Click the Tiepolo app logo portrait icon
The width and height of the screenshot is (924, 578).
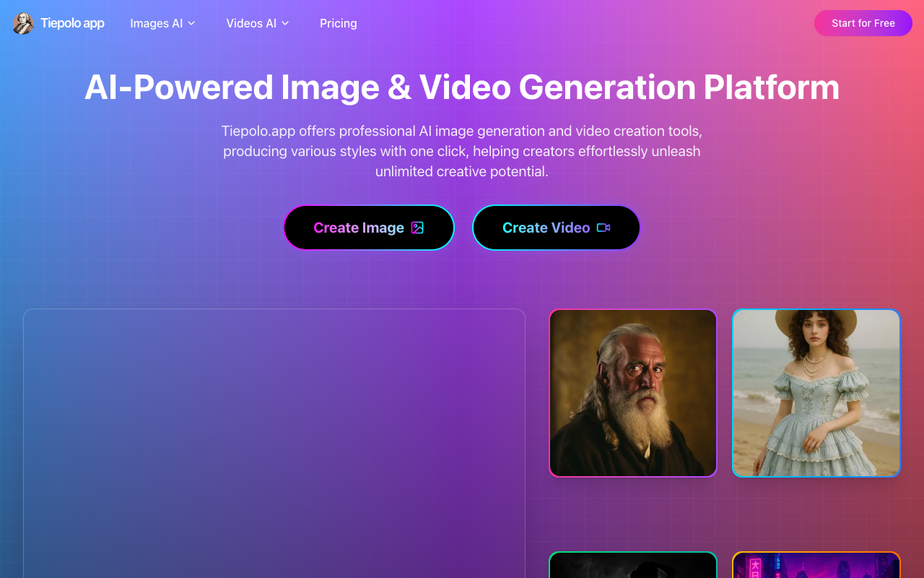click(x=22, y=23)
